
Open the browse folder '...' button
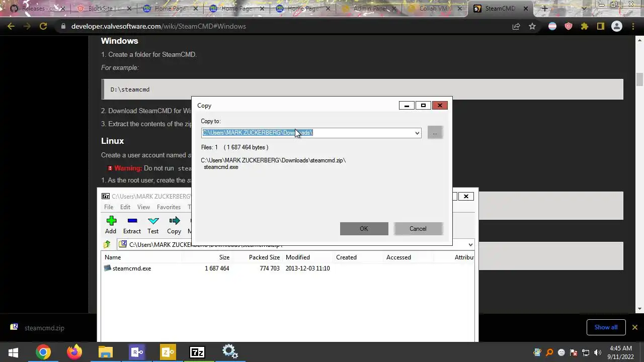[x=435, y=133]
